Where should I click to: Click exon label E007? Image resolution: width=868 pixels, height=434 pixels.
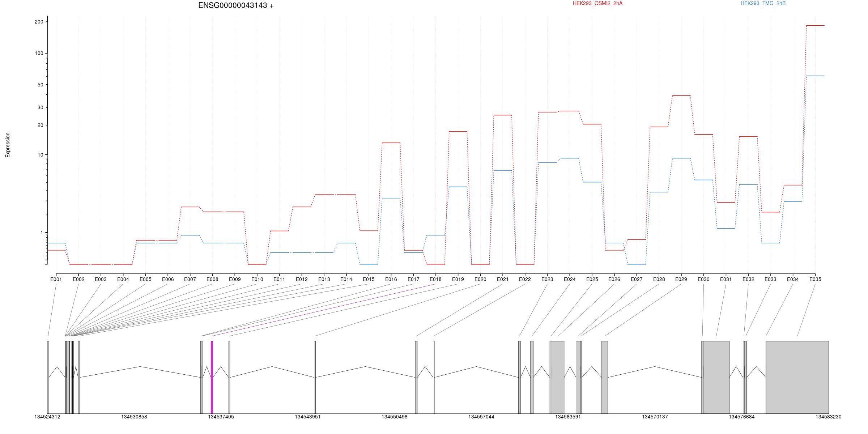point(190,279)
